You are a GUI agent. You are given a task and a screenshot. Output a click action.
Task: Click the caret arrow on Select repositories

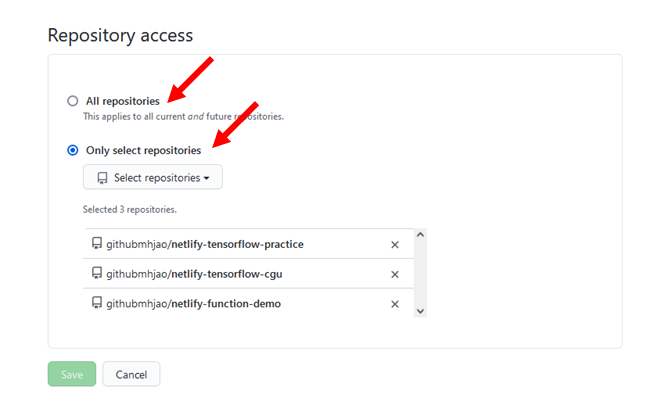(x=207, y=179)
